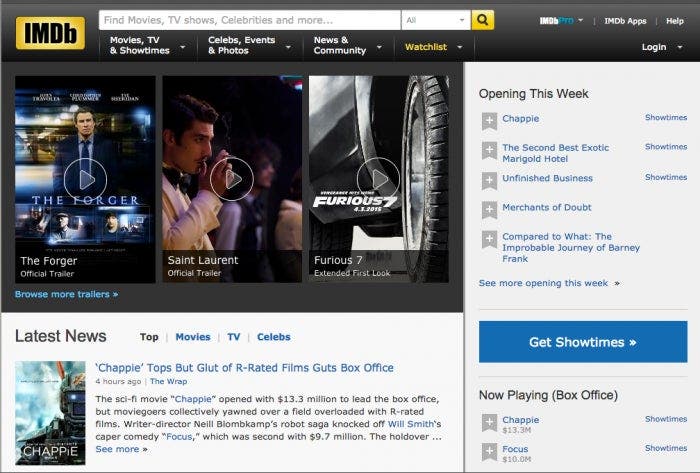The image size is (700, 473).
Task: Add Compared to What to watchlist
Action: (489, 240)
